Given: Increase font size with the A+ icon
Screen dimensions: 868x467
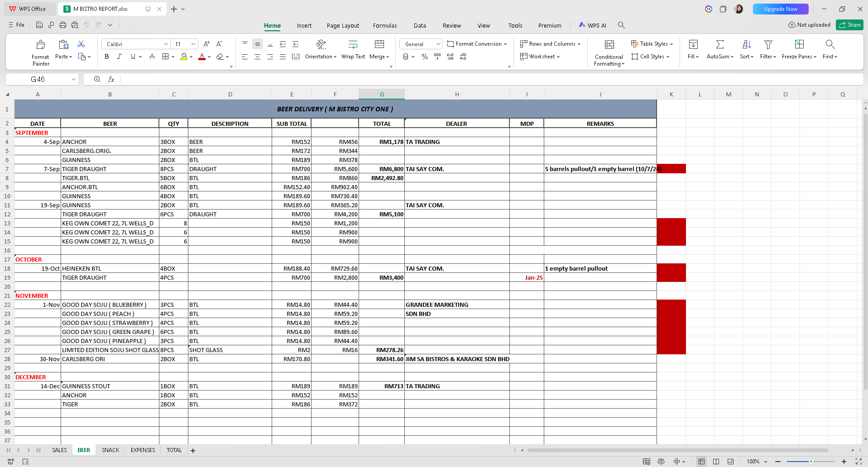Looking at the screenshot, I should click(206, 44).
